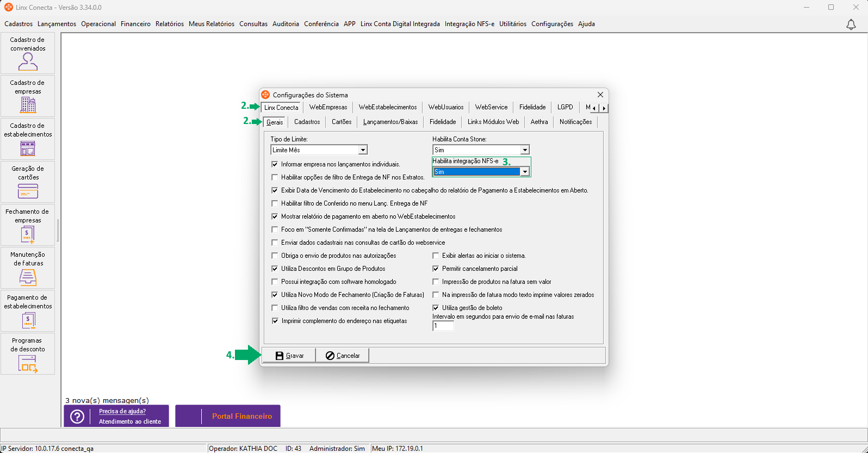
Task: Switch to the LGPD tab
Action: point(565,107)
